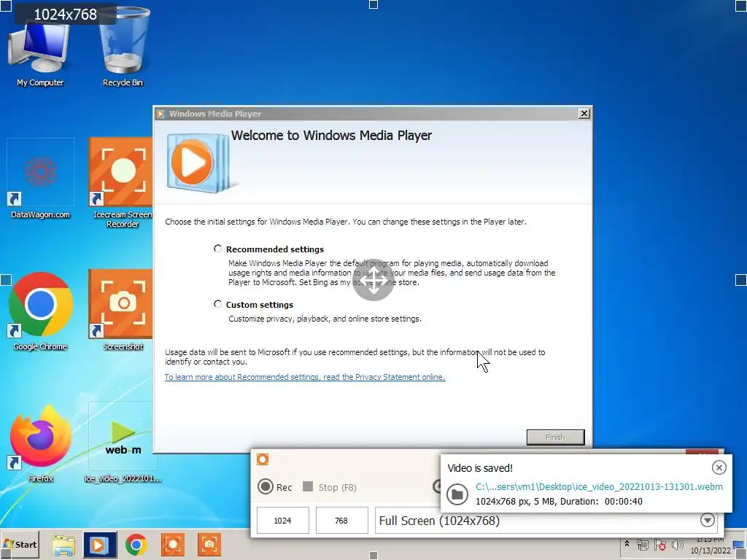The width and height of the screenshot is (747, 560).
Task: Expand the Full Screen (1024x768) dropdown arrow
Action: click(x=708, y=520)
